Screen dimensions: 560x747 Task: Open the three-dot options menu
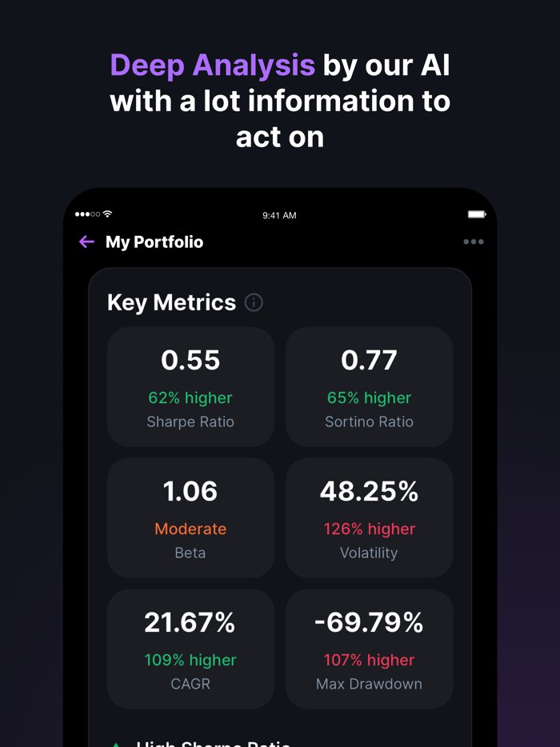point(474,242)
